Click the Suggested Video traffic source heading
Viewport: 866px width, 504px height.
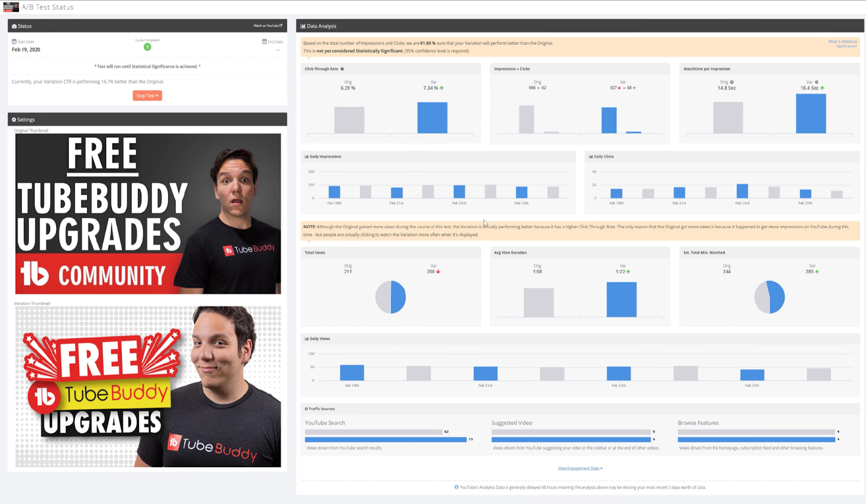[511, 423]
